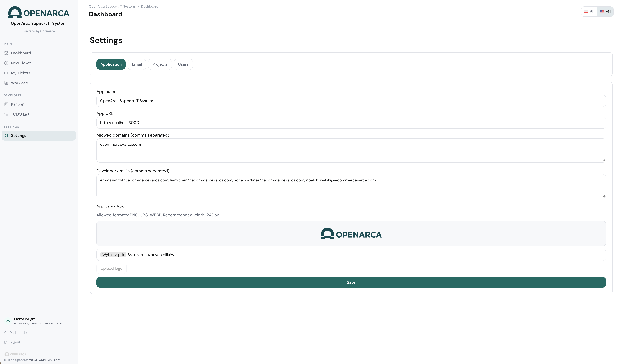Open the Projects settings tab
The height and width of the screenshot is (364, 620).
click(x=160, y=64)
